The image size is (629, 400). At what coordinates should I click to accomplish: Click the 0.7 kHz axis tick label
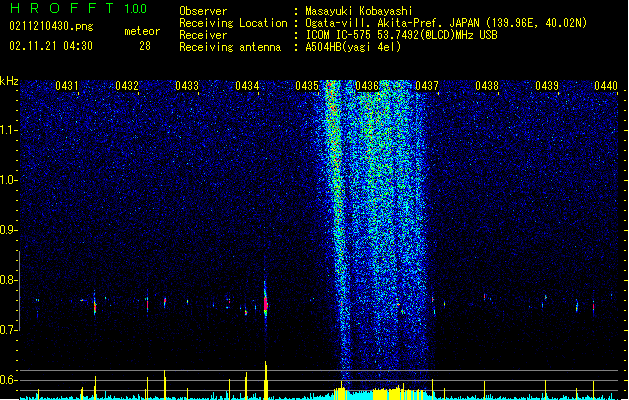point(9,330)
